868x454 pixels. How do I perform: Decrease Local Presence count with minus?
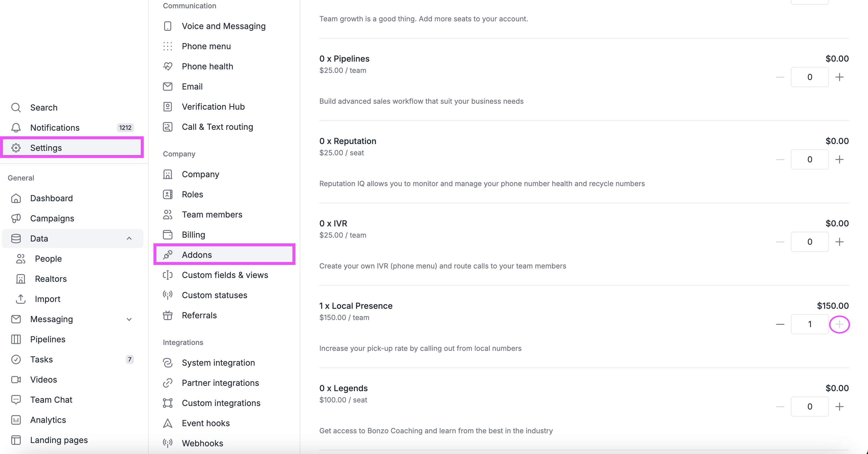pos(780,324)
